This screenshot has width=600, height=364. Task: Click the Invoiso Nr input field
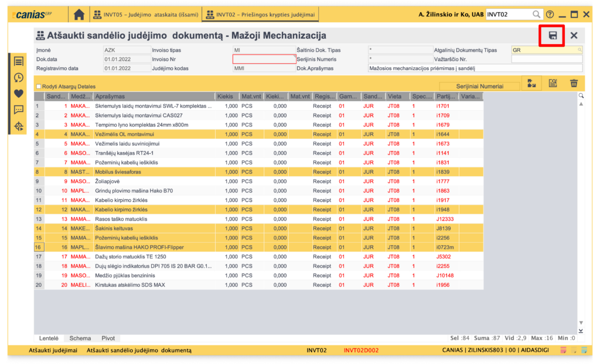pyautogui.click(x=264, y=59)
